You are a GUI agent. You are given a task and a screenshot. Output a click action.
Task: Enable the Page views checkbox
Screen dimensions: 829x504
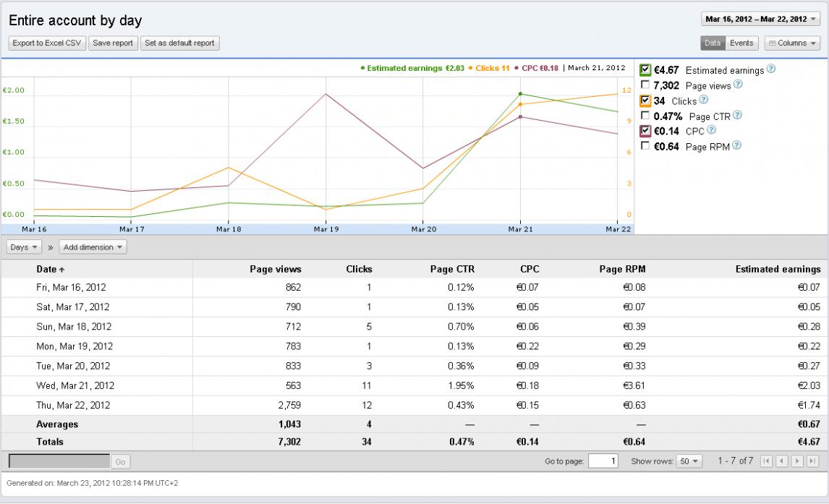(645, 85)
